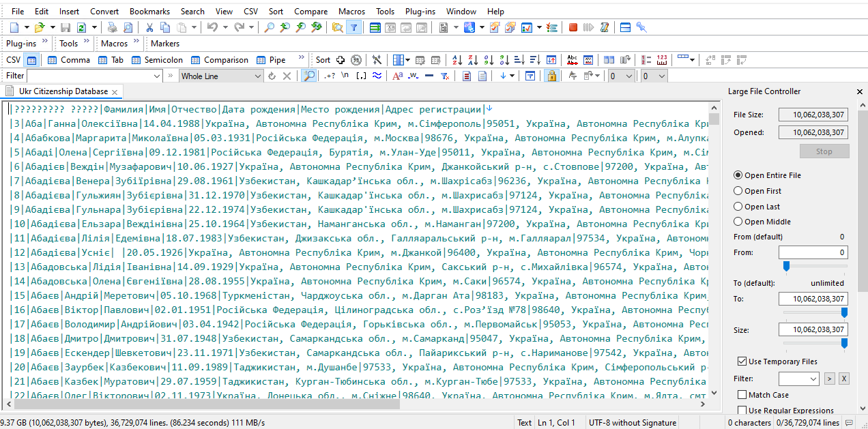The height and width of the screenshot is (429, 868).
Task: Open the Filter text box dropdown
Action: coord(157,76)
